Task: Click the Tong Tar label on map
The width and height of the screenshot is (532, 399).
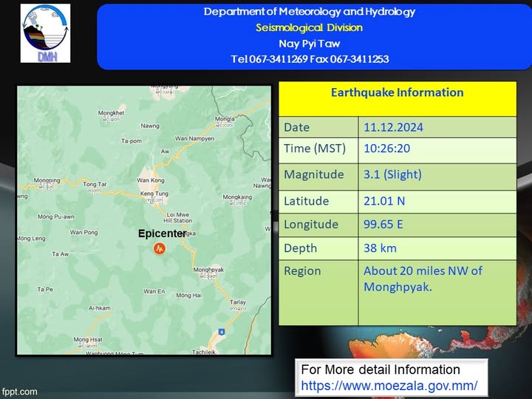Action: click(x=95, y=184)
